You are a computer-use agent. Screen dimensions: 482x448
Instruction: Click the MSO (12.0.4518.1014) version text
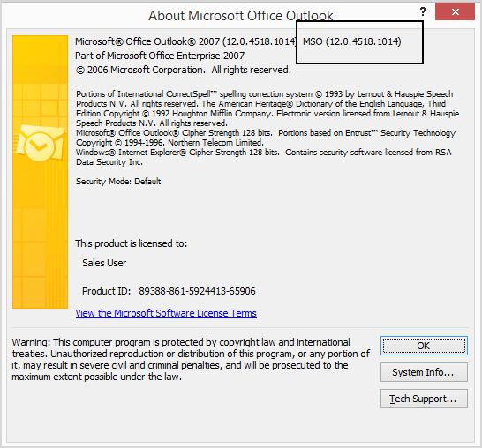[352, 41]
